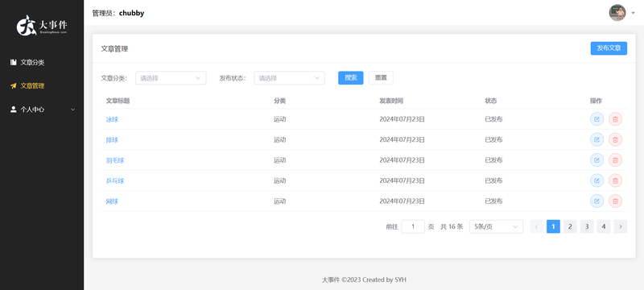
Task: Open the 文章分类 filter dropdown
Action: (171, 78)
